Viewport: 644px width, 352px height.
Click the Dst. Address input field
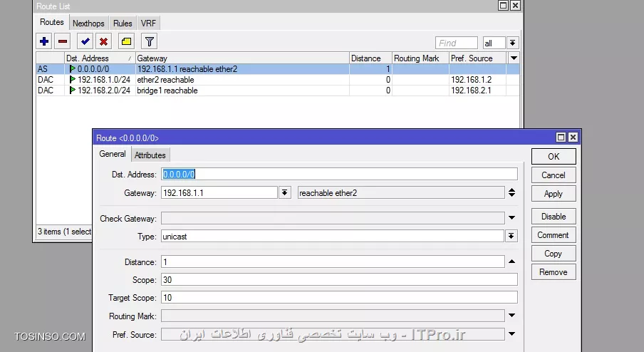[339, 174]
